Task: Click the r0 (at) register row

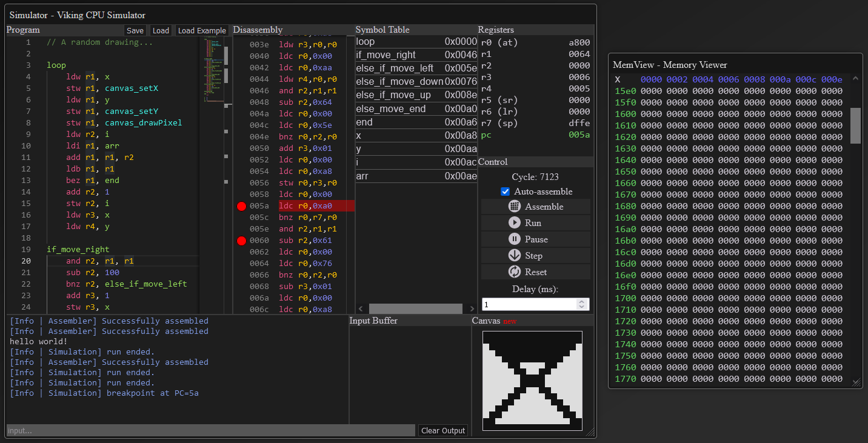Action: coord(535,43)
